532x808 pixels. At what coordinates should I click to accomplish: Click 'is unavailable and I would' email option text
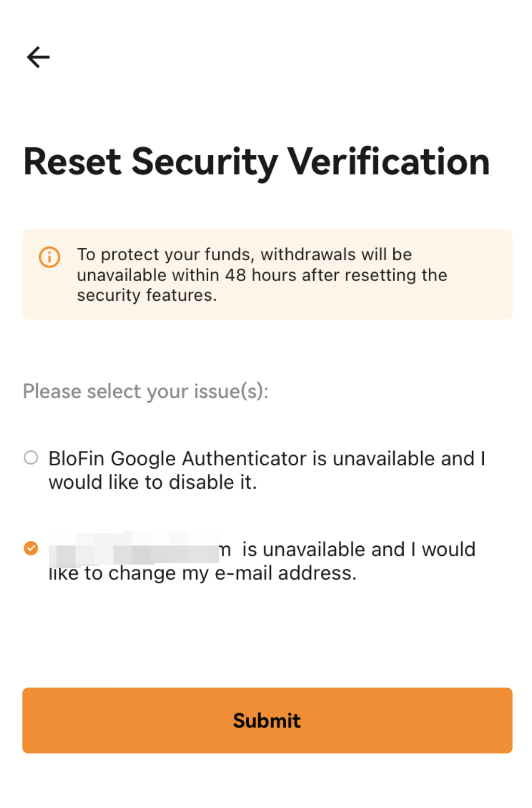359,549
